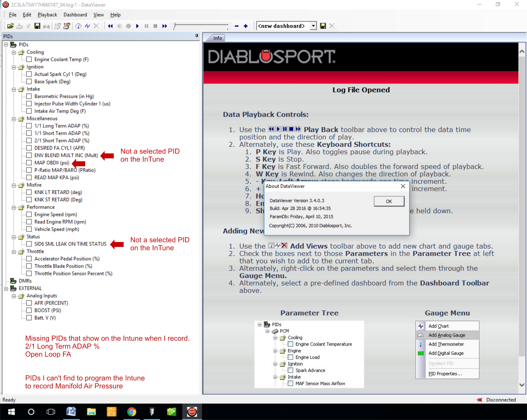Screen dimensions: 527x420
Task: Click the add chart view icon
Action: 87,26
